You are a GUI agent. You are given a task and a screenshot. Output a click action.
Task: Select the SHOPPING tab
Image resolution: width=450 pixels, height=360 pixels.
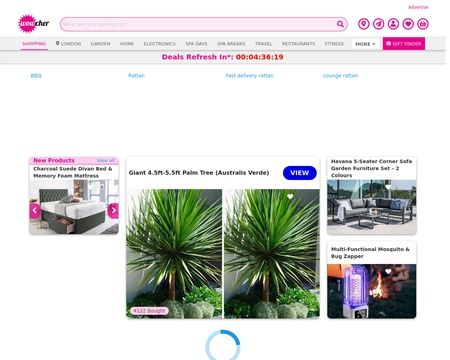[34, 44]
